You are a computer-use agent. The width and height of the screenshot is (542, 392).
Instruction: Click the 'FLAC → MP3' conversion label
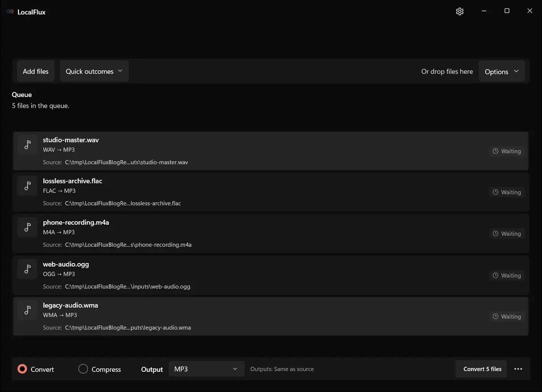click(x=59, y=191)
